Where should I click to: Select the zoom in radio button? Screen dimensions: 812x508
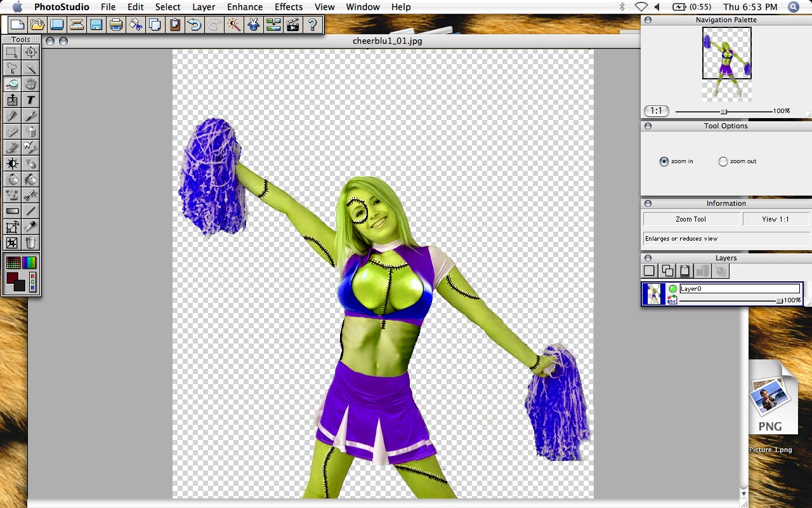pyautogui.click(x=664, y=161)
